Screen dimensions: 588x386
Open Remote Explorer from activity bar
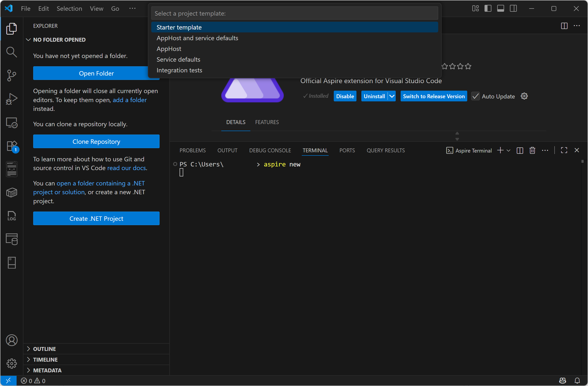(11, 123)
